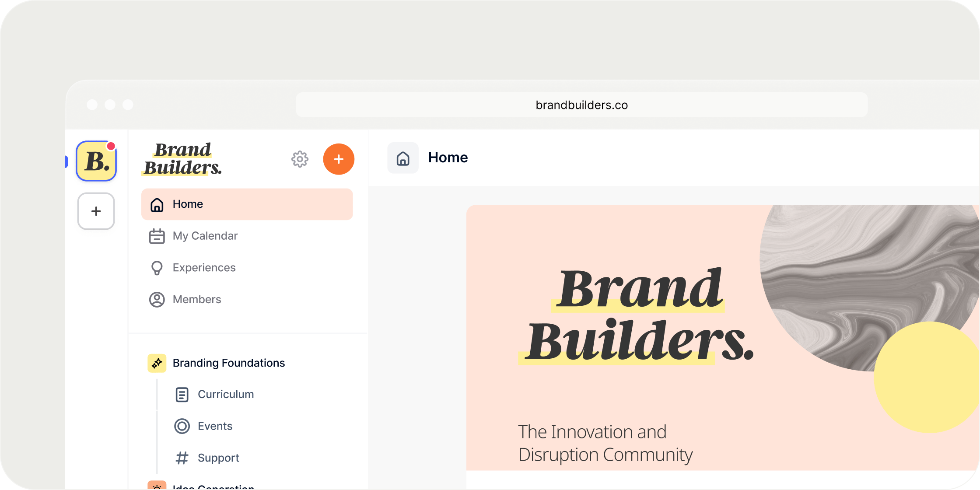Screen dimensions: 980x490
Task: Click the Brand Builders sidebar logo
Action: (182, 159)
